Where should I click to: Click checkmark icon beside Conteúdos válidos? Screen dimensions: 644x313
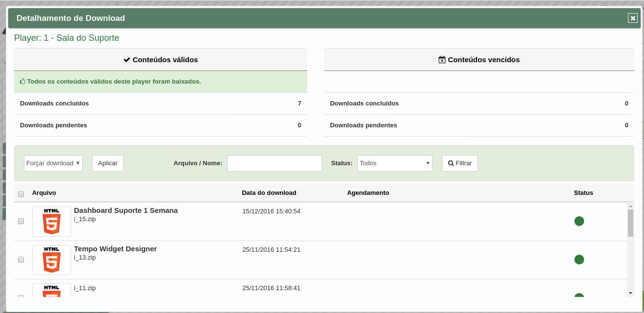tap(127, 60)
